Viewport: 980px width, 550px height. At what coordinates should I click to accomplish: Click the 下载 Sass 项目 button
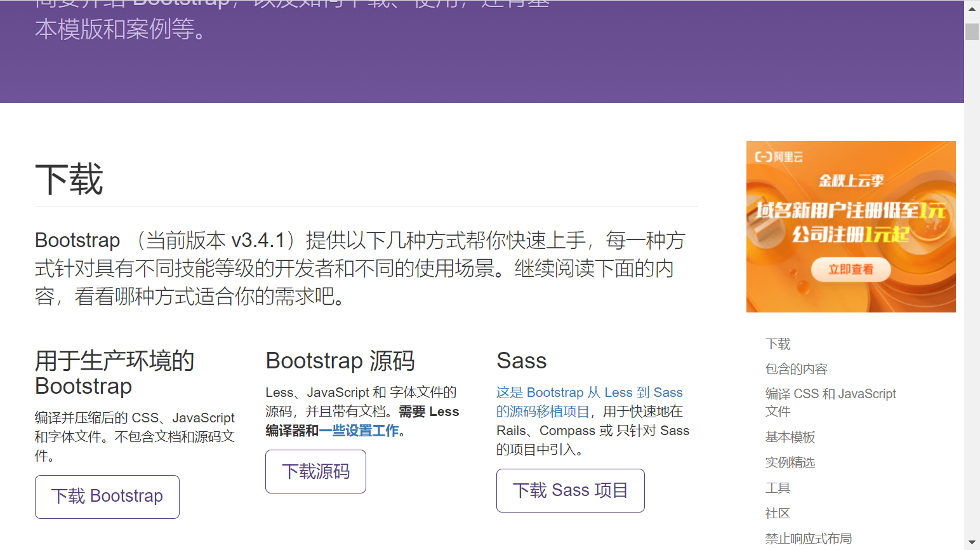[x=570, y=490]
